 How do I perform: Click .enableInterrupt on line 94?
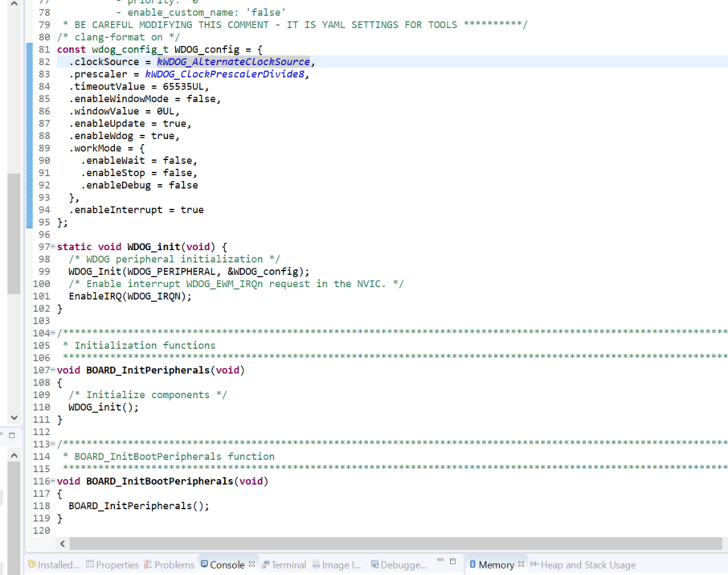115,210
